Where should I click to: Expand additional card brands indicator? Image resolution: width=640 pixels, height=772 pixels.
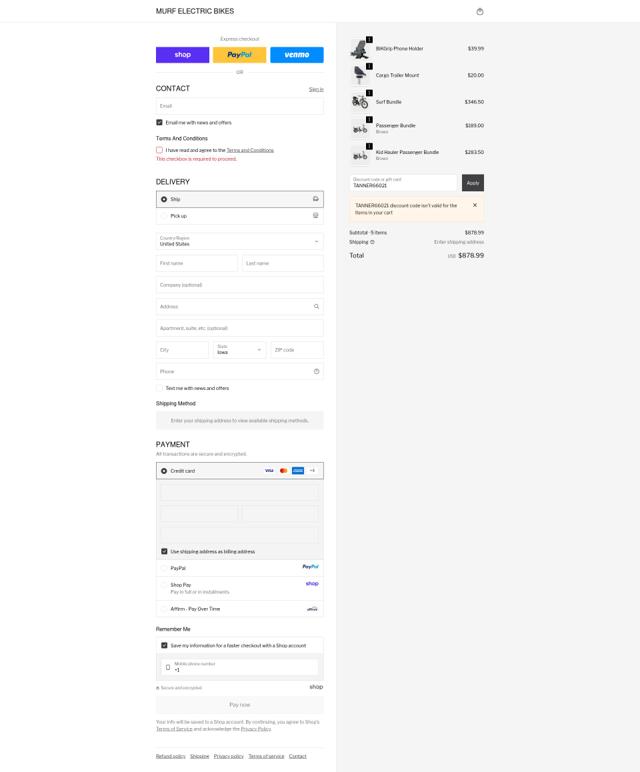(312, 471)
